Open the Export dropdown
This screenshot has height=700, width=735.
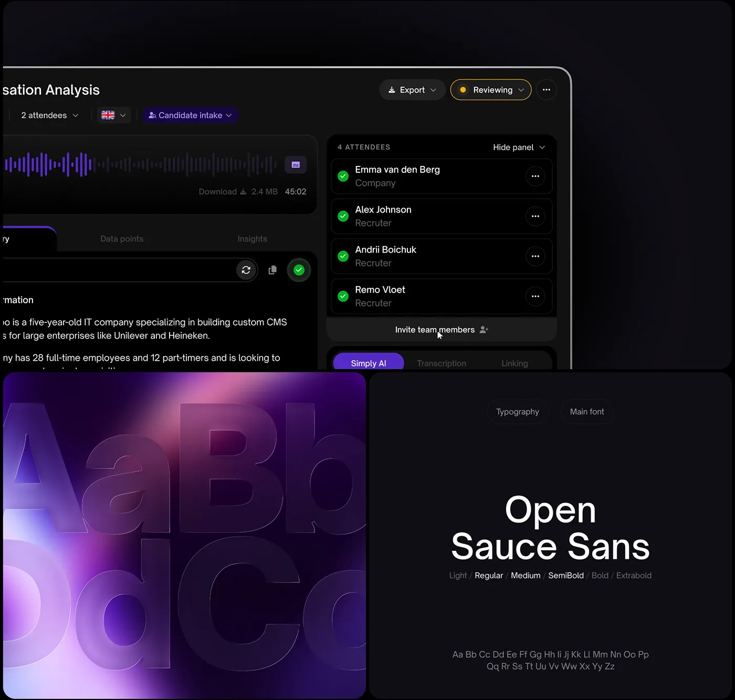(412, 90)
